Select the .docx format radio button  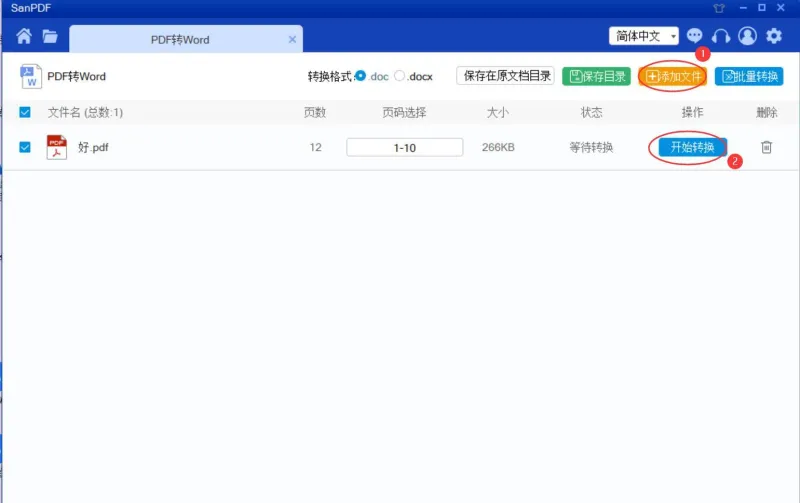(399, 76)
